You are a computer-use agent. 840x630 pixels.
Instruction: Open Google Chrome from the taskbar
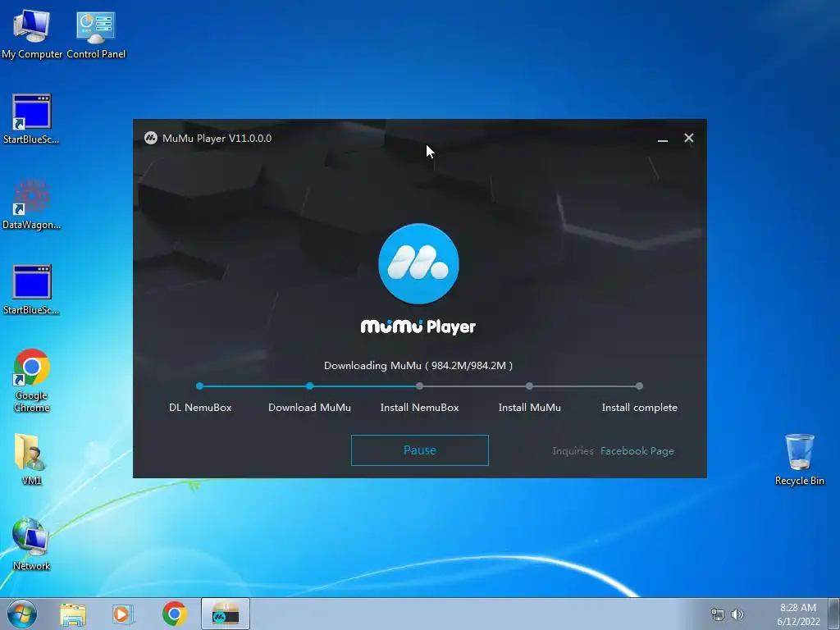tap(175, 614)
